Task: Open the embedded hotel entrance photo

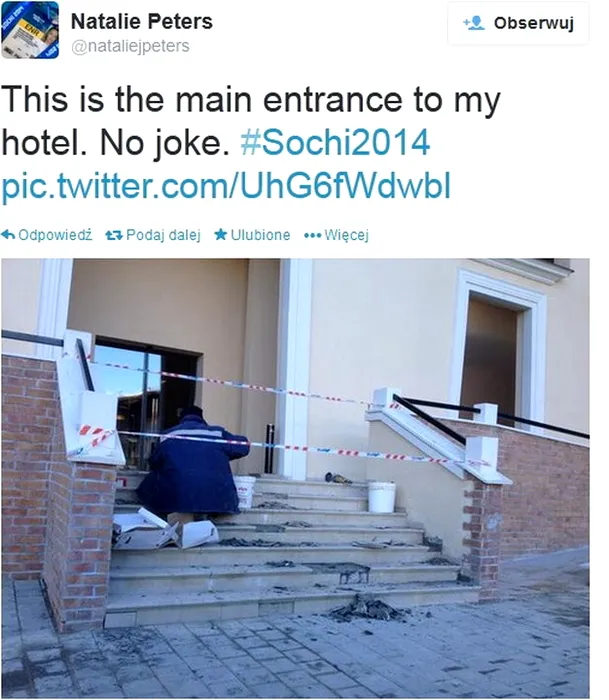Action: click(x=295, y=478)
